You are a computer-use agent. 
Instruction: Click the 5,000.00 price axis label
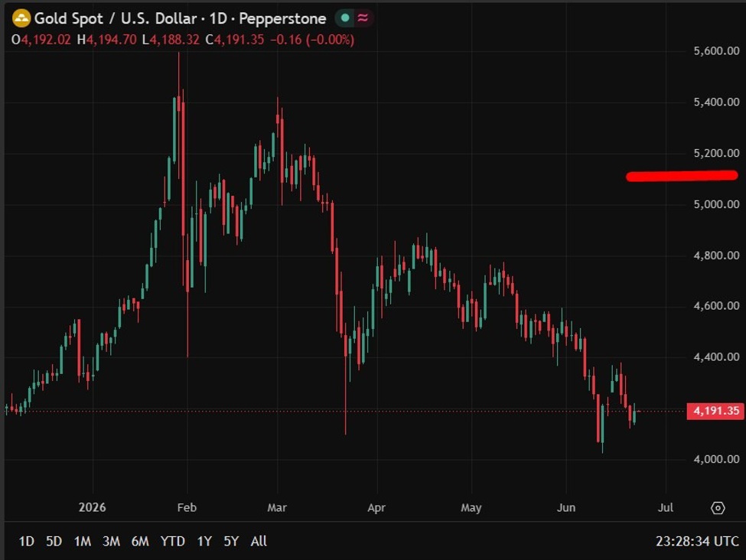pos(716,204)
